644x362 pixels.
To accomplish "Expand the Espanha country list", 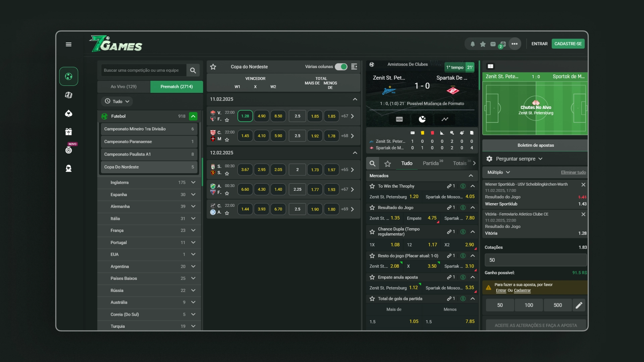I will click(193, 194).
